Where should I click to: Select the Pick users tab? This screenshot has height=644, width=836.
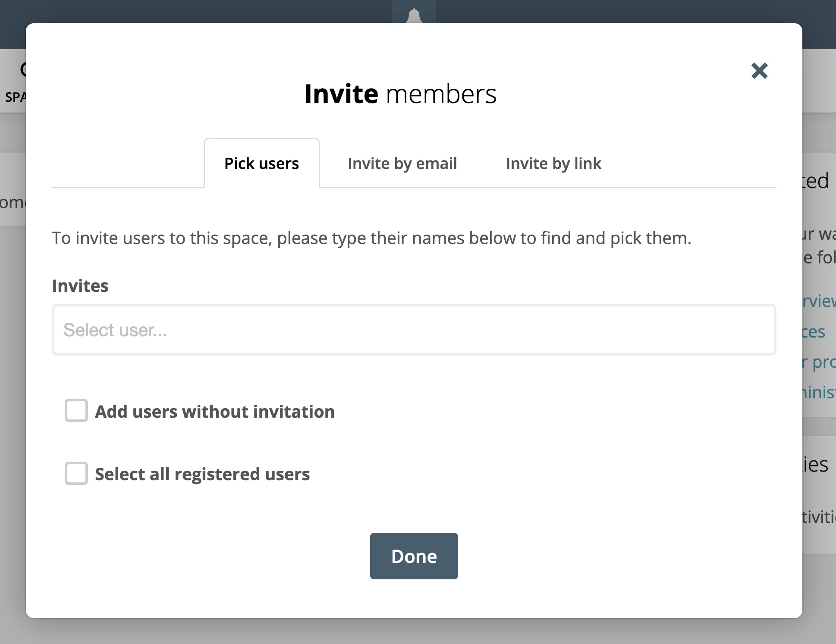point(261,163)
